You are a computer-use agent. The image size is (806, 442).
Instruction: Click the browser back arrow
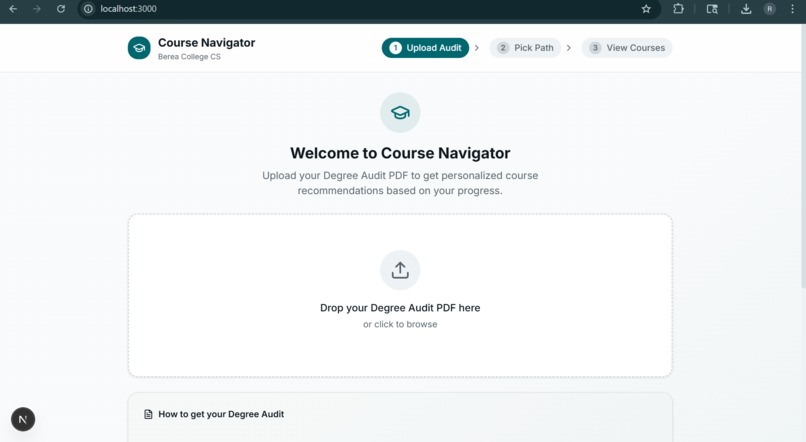coord(13,9)
